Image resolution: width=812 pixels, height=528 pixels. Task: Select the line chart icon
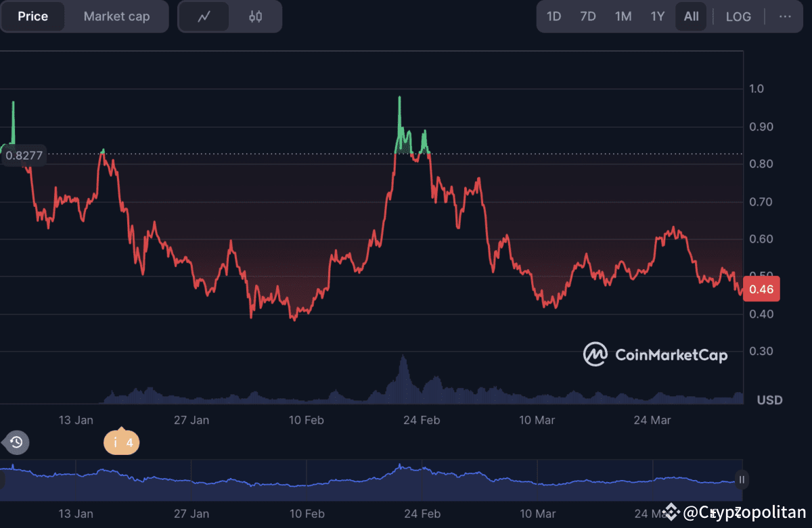tap(204, 16)
